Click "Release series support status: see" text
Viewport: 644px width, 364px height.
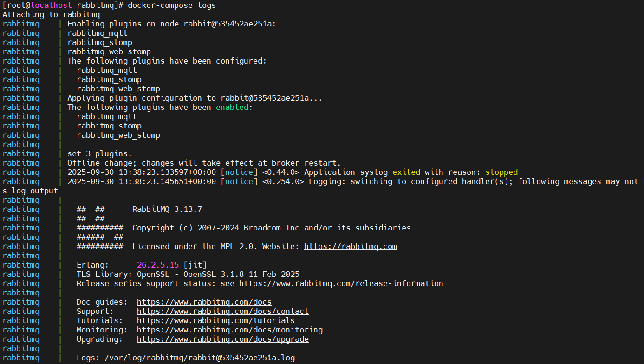tap(155, 283)
